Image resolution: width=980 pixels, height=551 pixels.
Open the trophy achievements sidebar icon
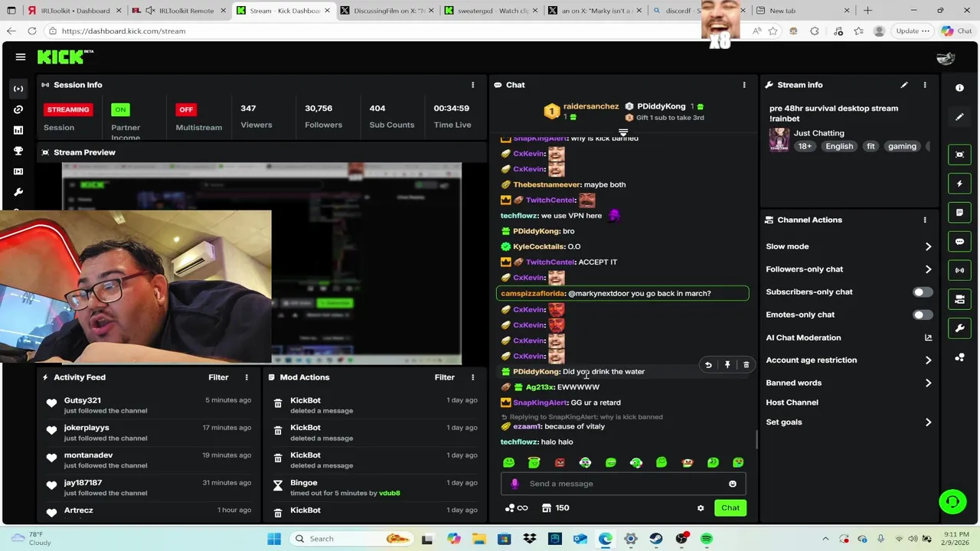tap(18, 151)
